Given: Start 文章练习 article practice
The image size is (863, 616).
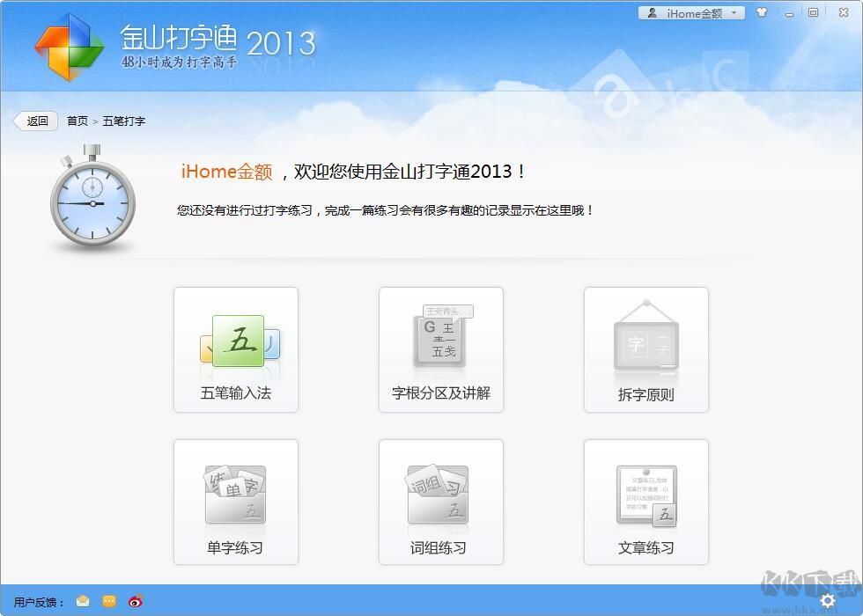Looking at the screenshot, I should pyautogui.click(x=645, y=500).
